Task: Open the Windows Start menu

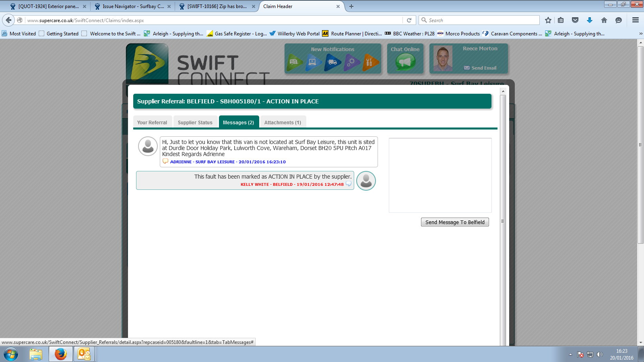Action: click(x=11, y=354)
